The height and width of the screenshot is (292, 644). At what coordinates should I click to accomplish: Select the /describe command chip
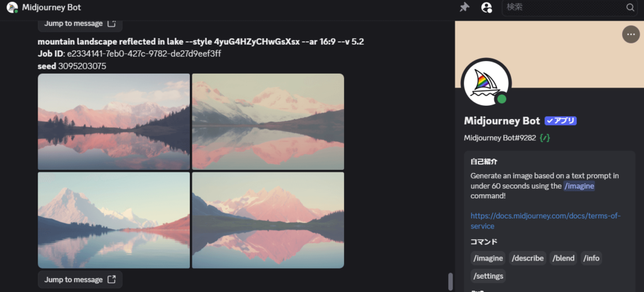528,258
